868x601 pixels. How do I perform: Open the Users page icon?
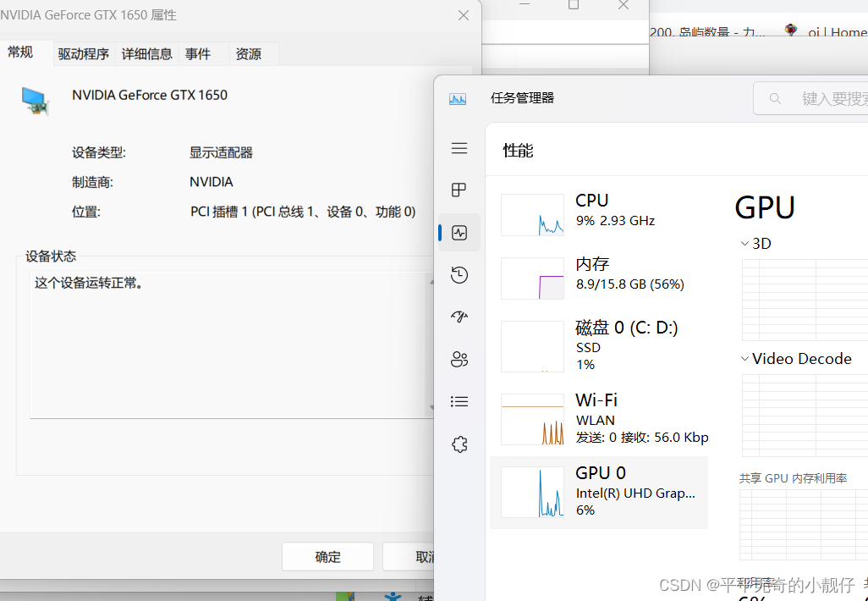point(459,360)
